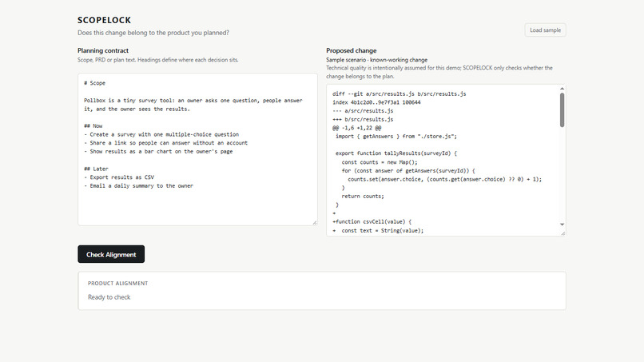The width and height of the screenshot is (644, 362).
Task: Click the diff scrollbar up arrow
Action: (x=562, y=89)
